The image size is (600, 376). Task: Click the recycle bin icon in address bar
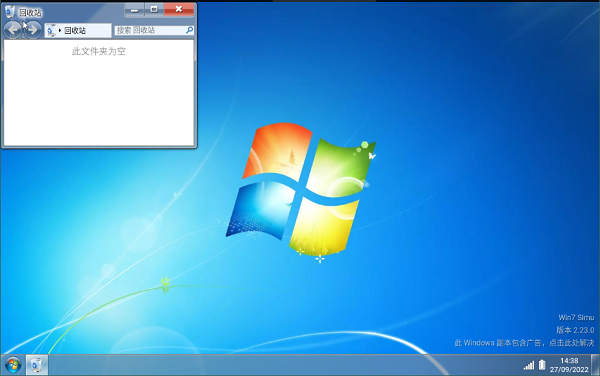(51, 30)
